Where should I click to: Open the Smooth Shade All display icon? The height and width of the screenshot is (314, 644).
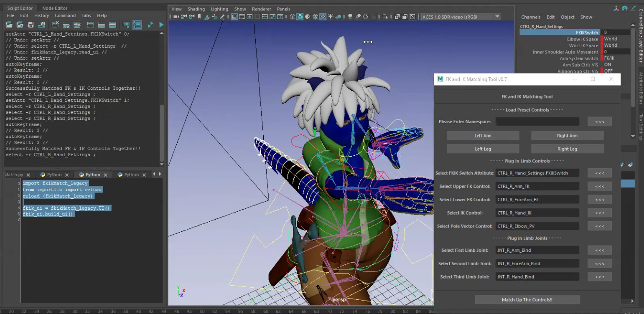tap(300, 16)
